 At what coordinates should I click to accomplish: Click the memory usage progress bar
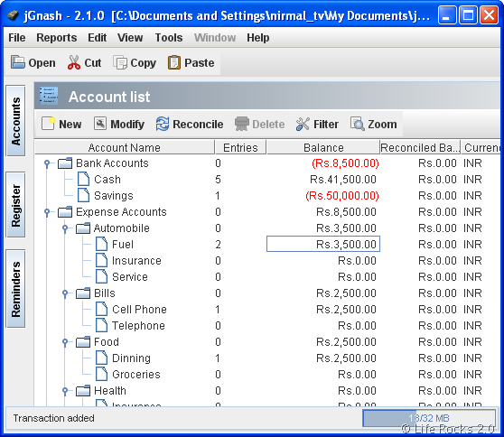pos(429,418)
